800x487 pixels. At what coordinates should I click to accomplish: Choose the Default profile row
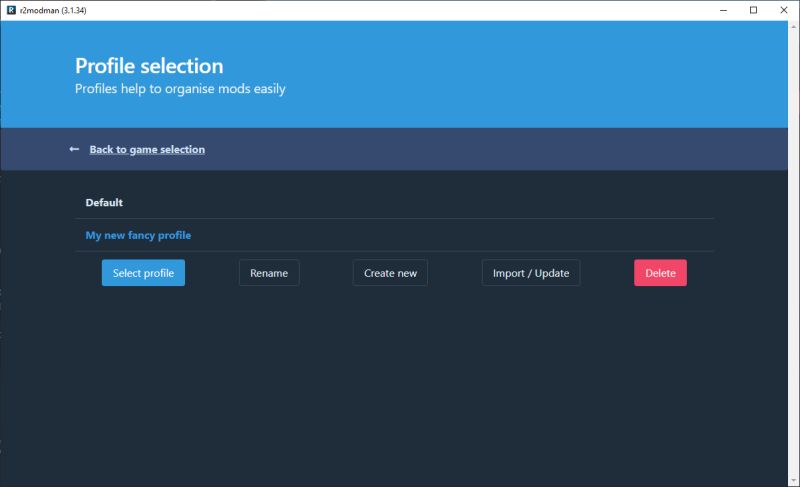pos(394,202)
